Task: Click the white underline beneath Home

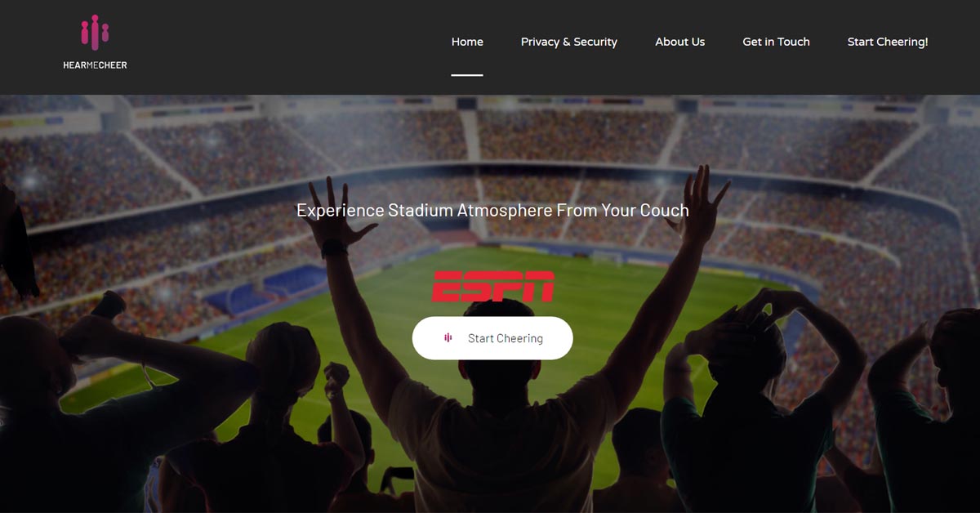Action: coord(467,74)
